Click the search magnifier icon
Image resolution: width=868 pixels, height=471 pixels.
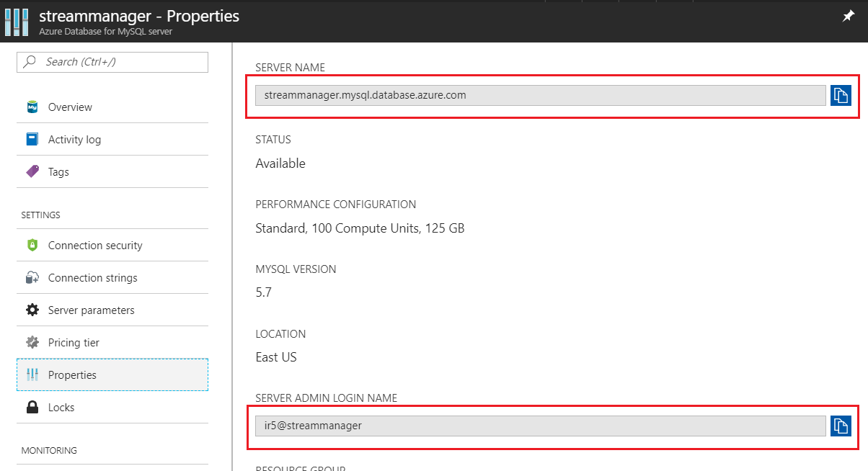pos(30,62)
